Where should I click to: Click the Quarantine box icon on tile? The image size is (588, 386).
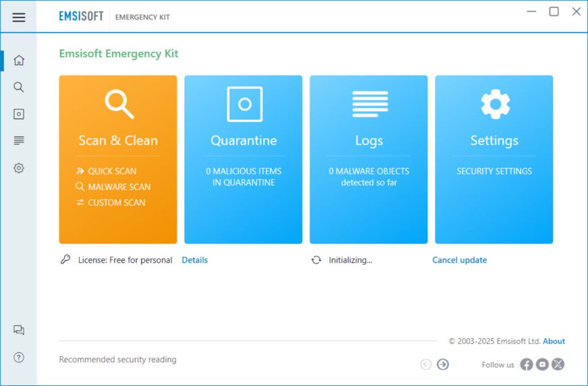point(245,104)
